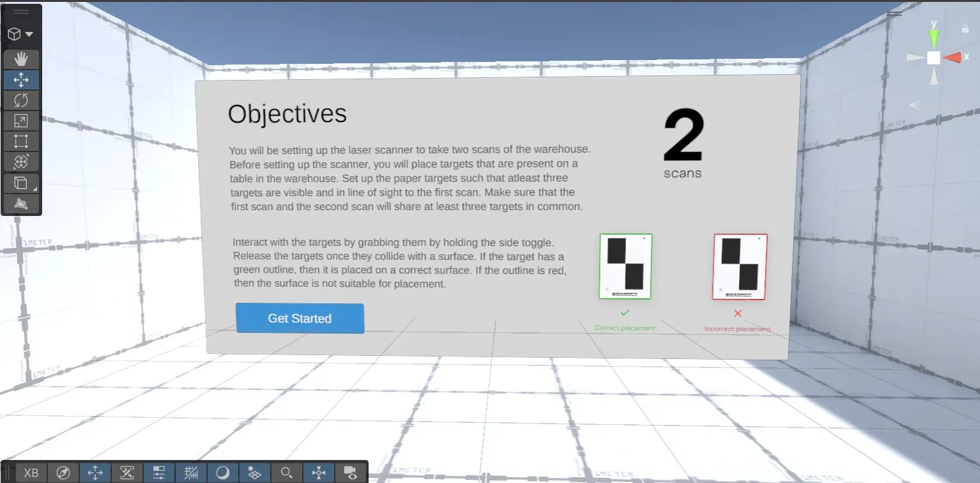Click the tools overlay grip handle at top

click(x=21, y=11)
